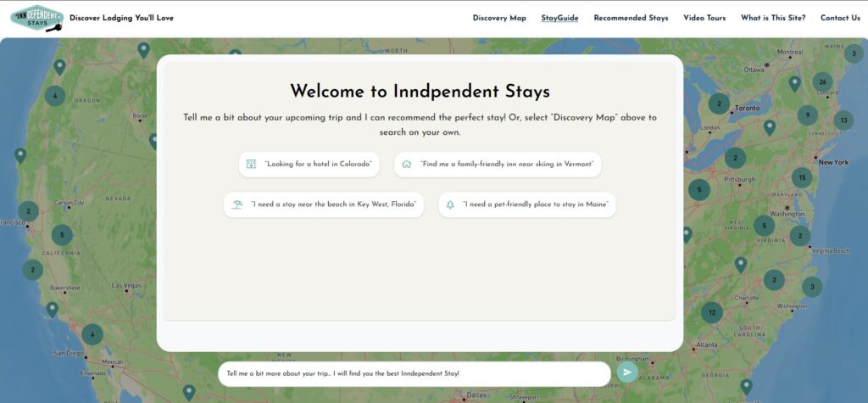Screen dimensions: 868x403
Task: Click the "Montreal" map label
Action: [790, 52]
